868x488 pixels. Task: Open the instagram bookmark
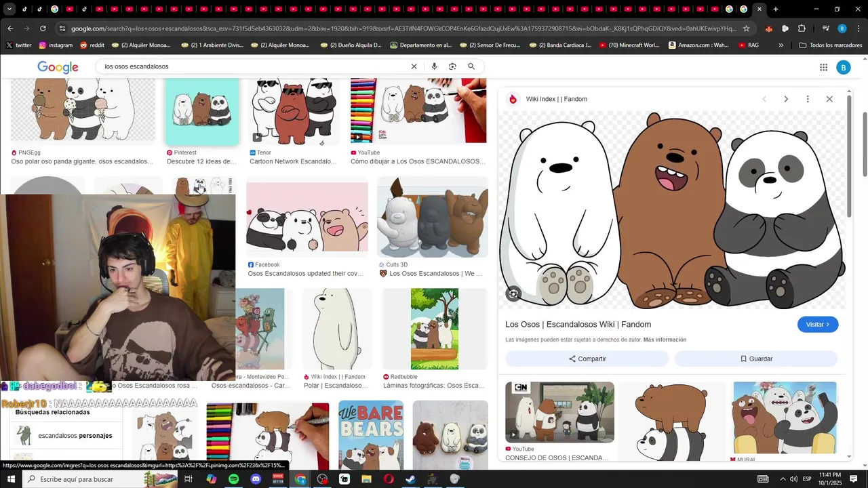pos(56,45)
